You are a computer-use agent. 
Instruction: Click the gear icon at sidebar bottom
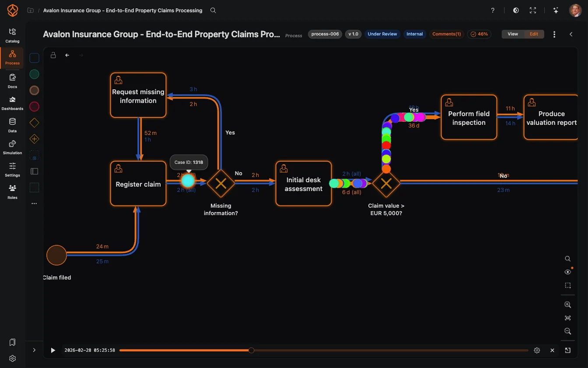(12, 358)
